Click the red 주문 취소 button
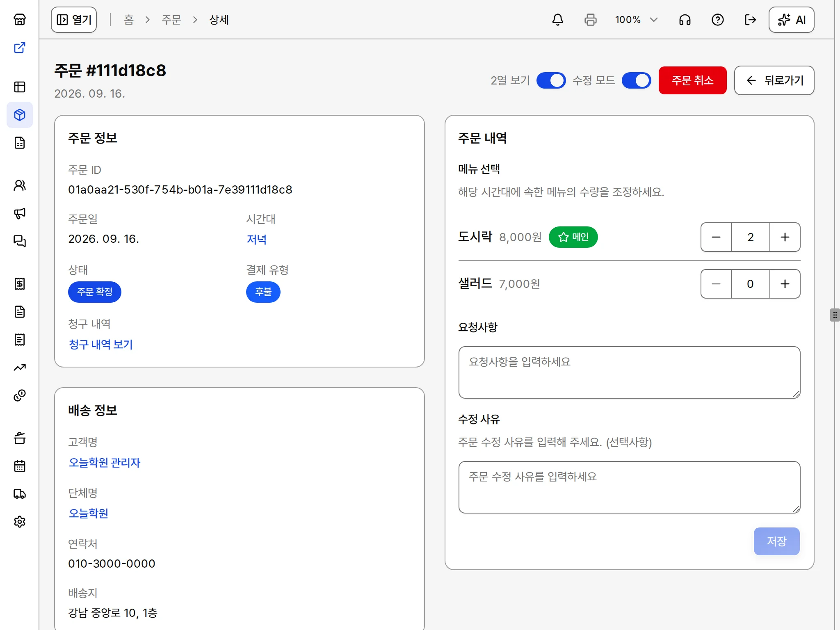Viewport: 840px width, 630px height. (692, 80)
